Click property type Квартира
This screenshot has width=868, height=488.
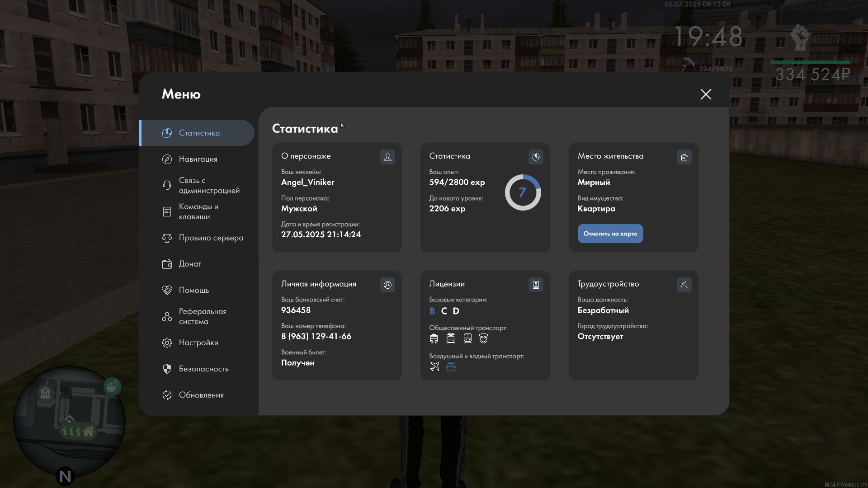coord(596,209)
